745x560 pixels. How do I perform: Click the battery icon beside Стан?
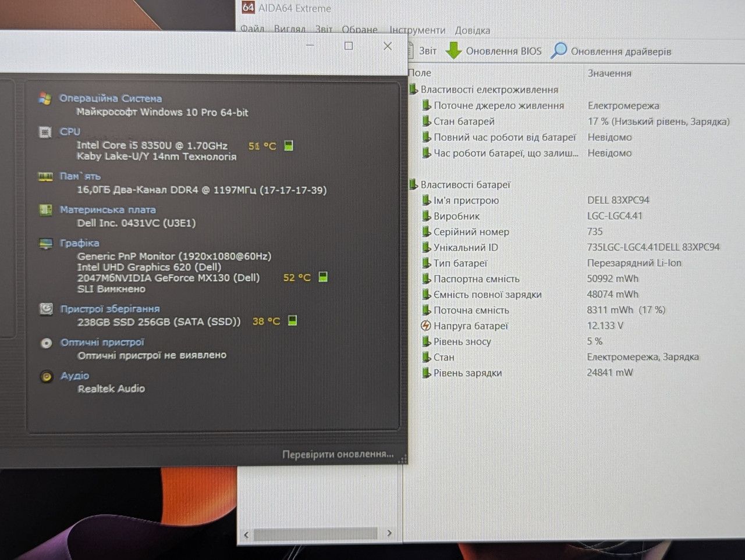click(x=427, y=357)
